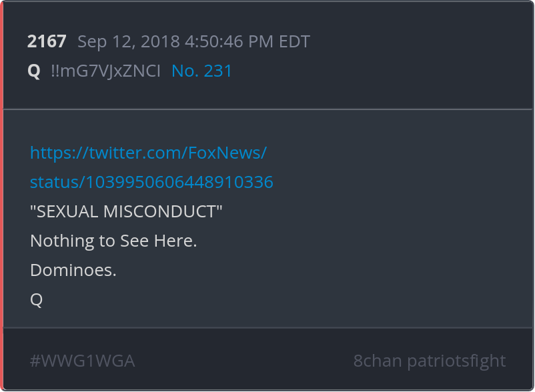Open the No. 231 post link
The width and height of the screenshot is (535, 392).
(x=201, y=71)
